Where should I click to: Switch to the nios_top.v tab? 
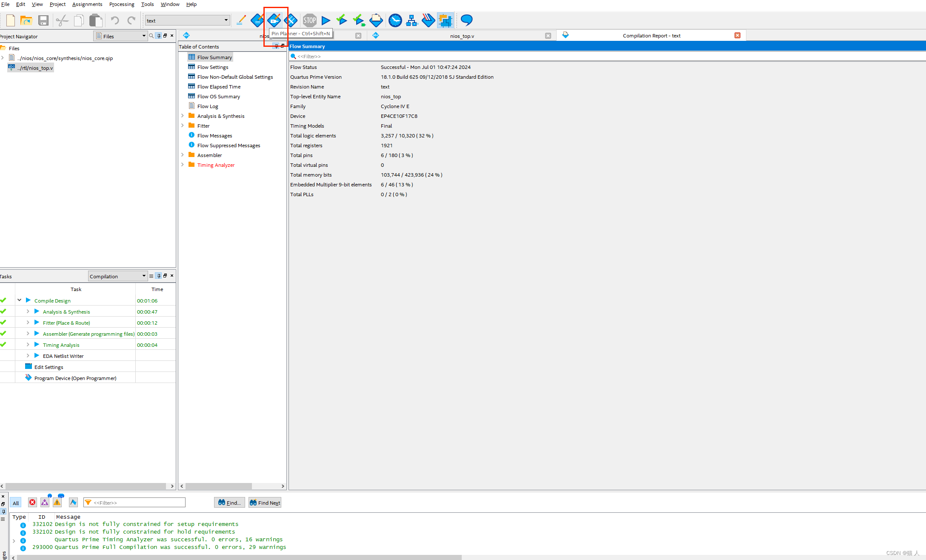point(462,36)
